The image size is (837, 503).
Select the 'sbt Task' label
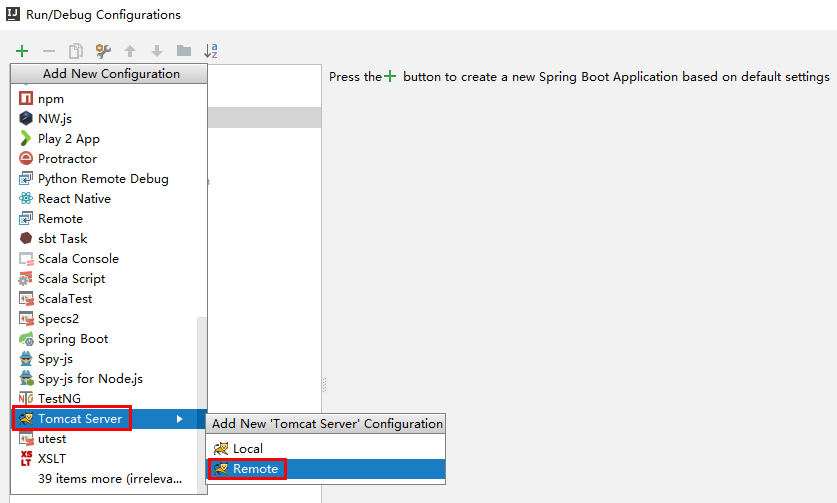point(62,239)
